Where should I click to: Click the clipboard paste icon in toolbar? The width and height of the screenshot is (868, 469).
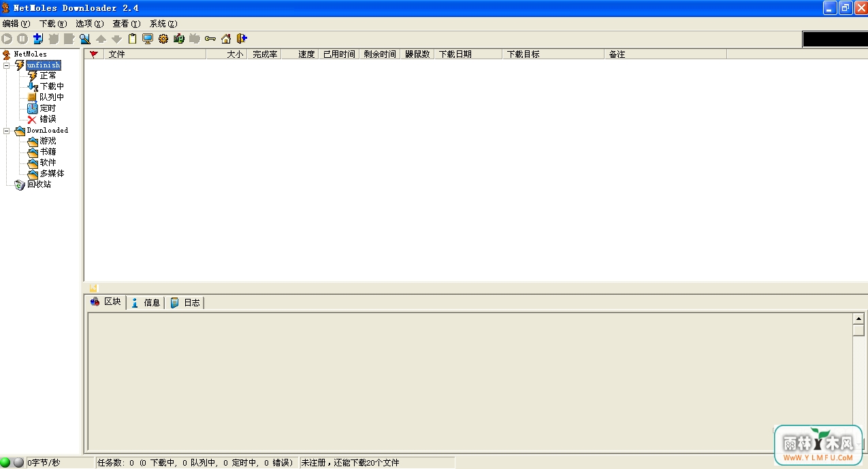[x=132, y=39]
